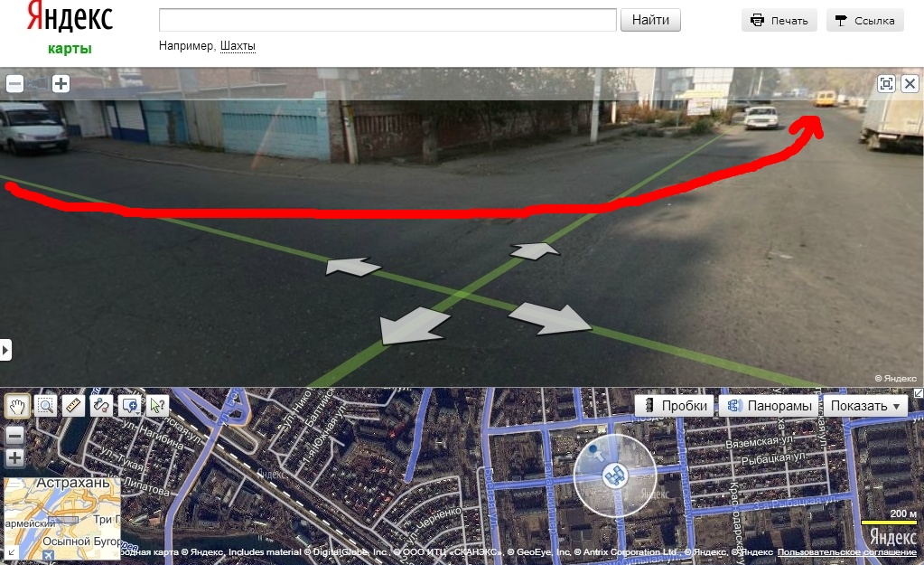This screenshot has height=565, width=924.
Task: Select the hand pan tool
Action: pyautogui.click(x=17, y=406)
